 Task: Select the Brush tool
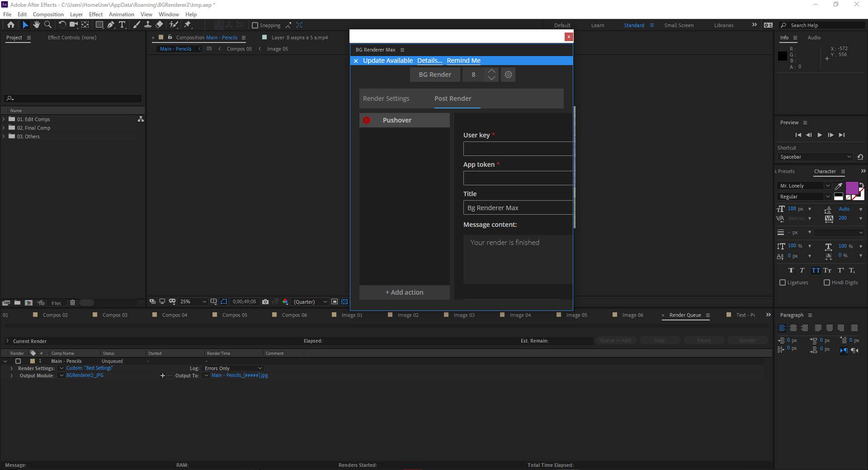[x=136, y=25]
